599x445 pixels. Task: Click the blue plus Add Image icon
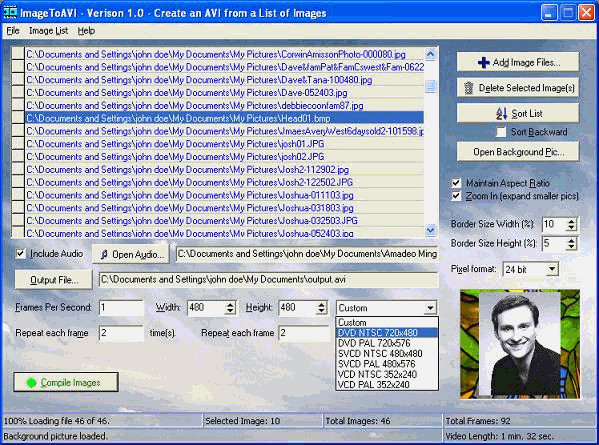[484, 62]
